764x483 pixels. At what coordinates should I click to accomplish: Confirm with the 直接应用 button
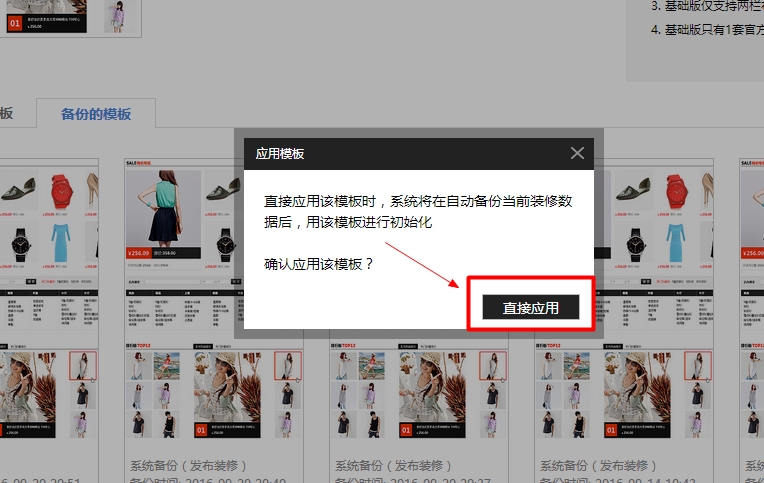[531, 307]
